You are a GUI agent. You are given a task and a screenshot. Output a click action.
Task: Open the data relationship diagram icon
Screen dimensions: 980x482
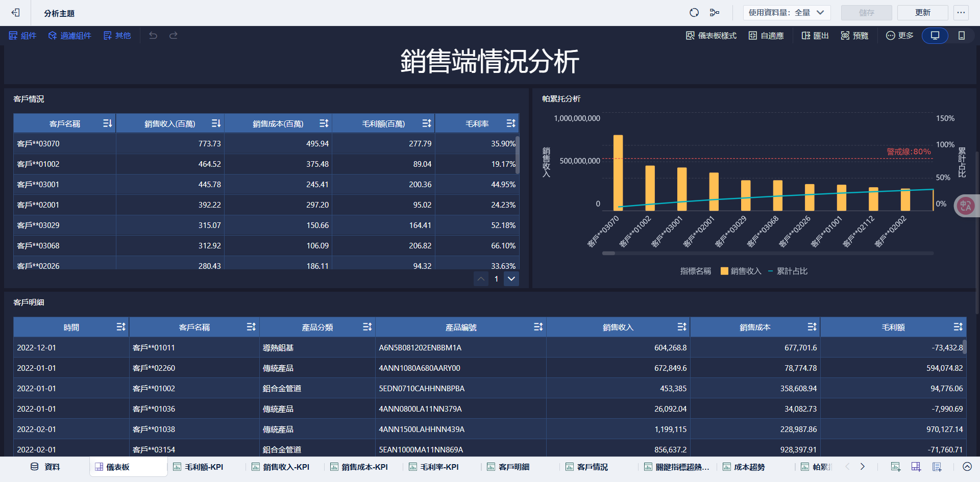[715, 13]
